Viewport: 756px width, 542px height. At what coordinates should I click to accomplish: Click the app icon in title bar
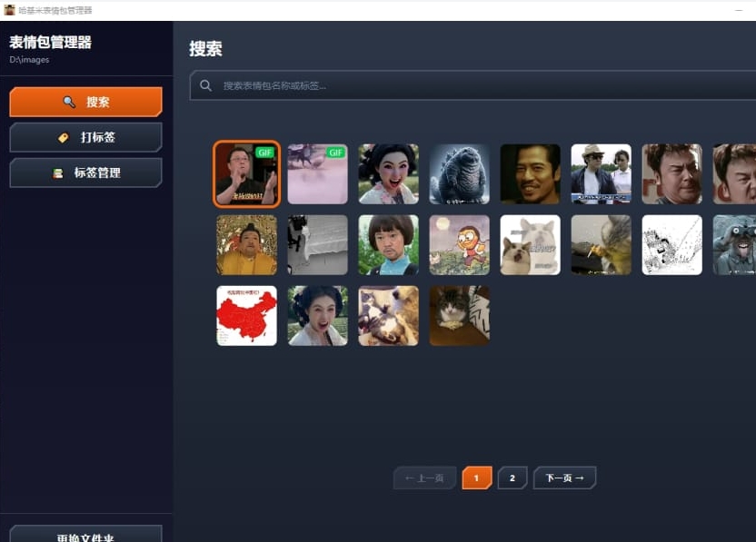(x=9, y=10)
